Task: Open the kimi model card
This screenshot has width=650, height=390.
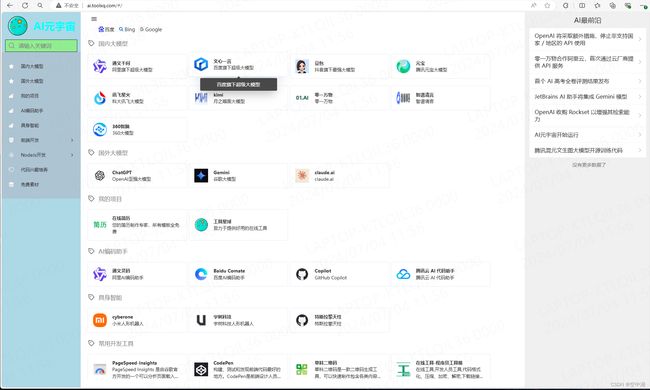Action: (x=239, y=98)
